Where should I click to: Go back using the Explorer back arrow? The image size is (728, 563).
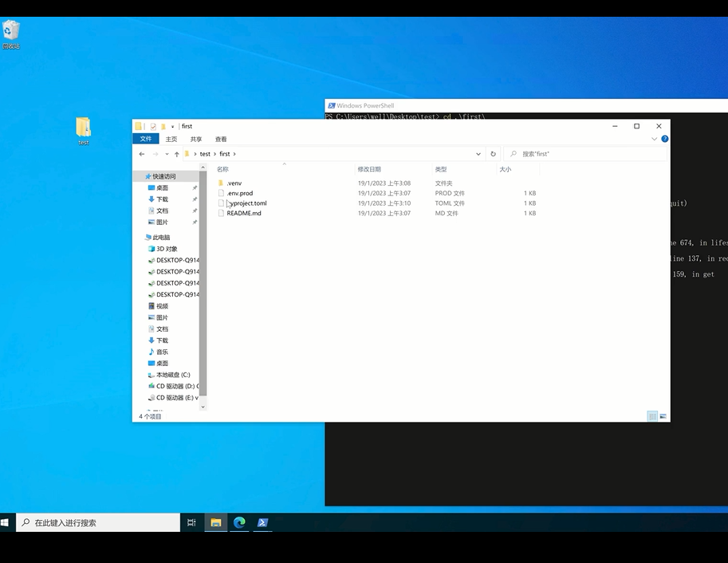(x=142, y=154)
